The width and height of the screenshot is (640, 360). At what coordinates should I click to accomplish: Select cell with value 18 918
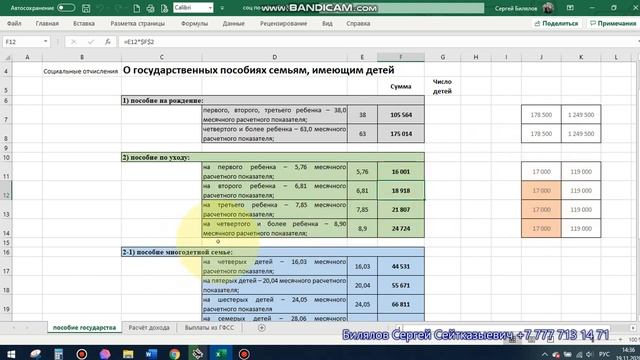click(x=401, y=191)
